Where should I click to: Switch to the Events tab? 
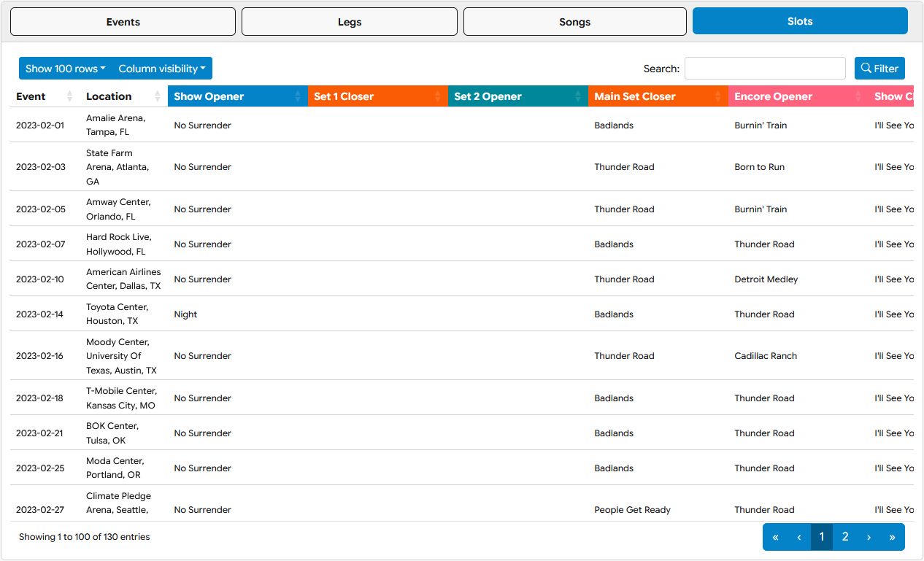(123, 22)
